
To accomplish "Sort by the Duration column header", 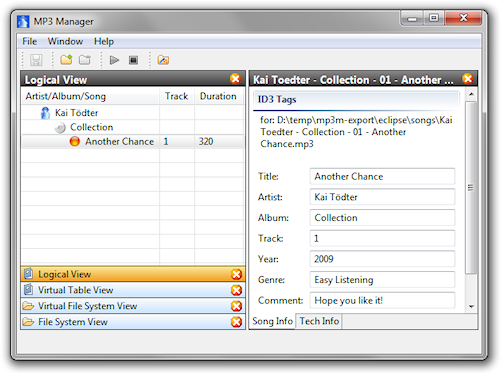I will (219, 96).
